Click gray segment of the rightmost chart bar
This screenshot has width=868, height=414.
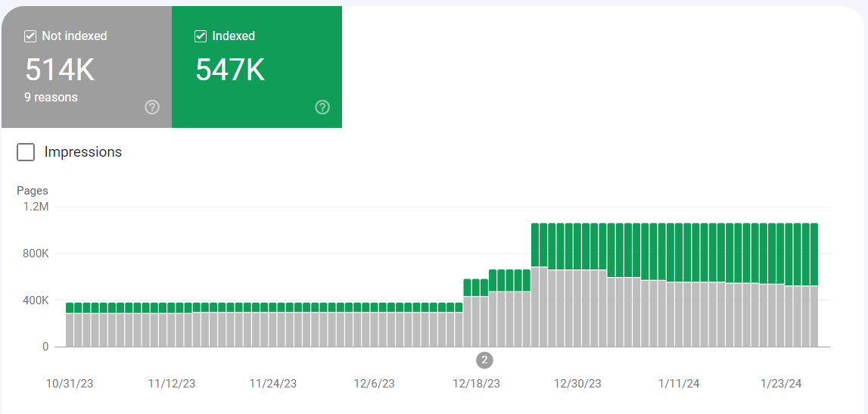[814, 316]
